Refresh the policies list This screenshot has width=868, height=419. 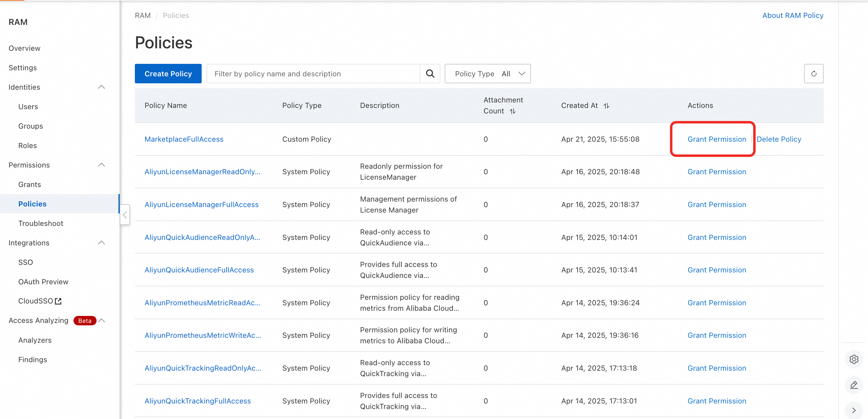[x=813, y=74]
